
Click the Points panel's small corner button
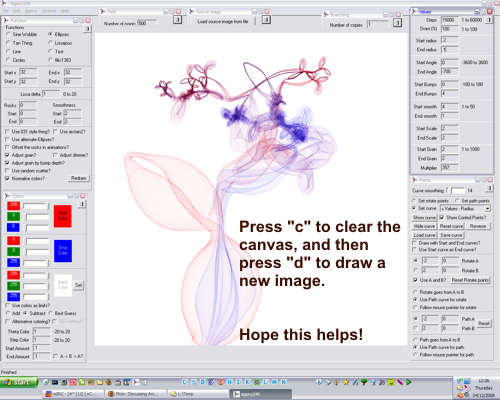click(x=489, y=188)
